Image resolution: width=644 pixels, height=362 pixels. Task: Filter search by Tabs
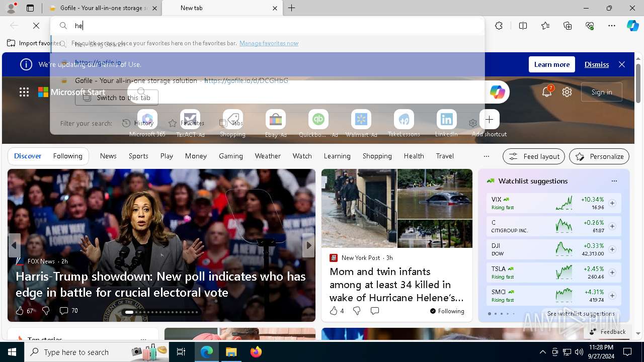coord(231,123)
